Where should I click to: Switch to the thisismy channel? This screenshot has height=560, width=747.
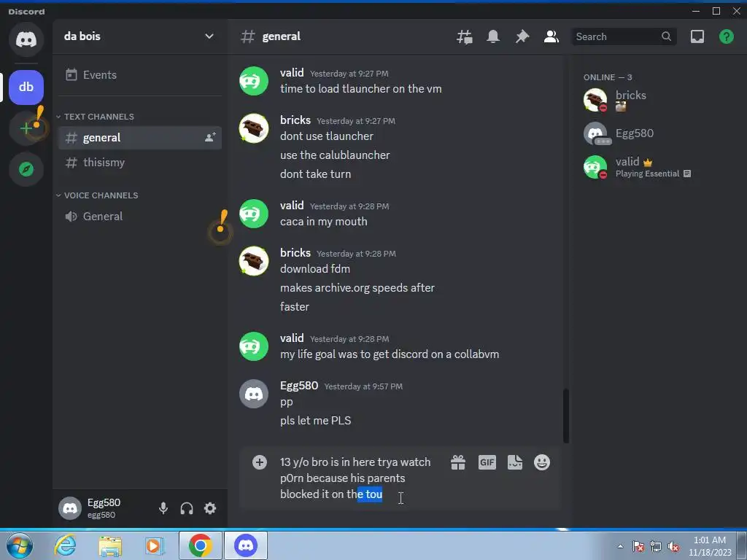pos(139,163)
